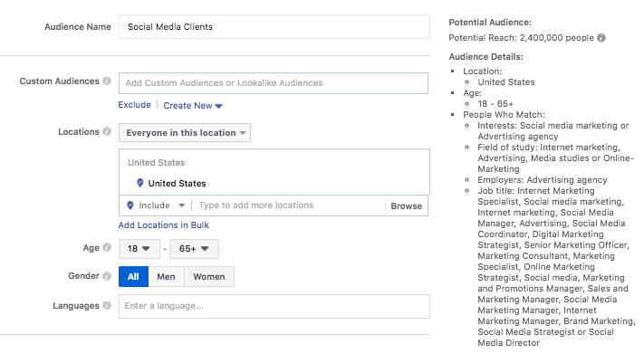Click the Custom Audiences info icon

(107, 81)
